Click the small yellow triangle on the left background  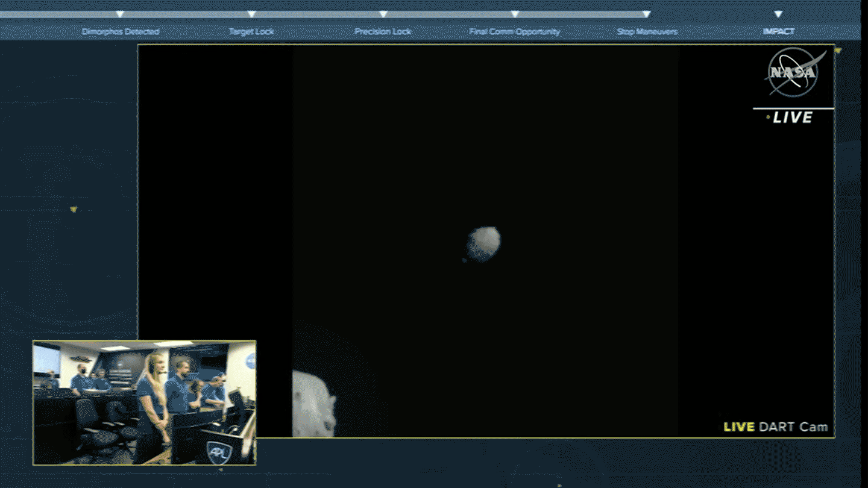coord(74,210)
